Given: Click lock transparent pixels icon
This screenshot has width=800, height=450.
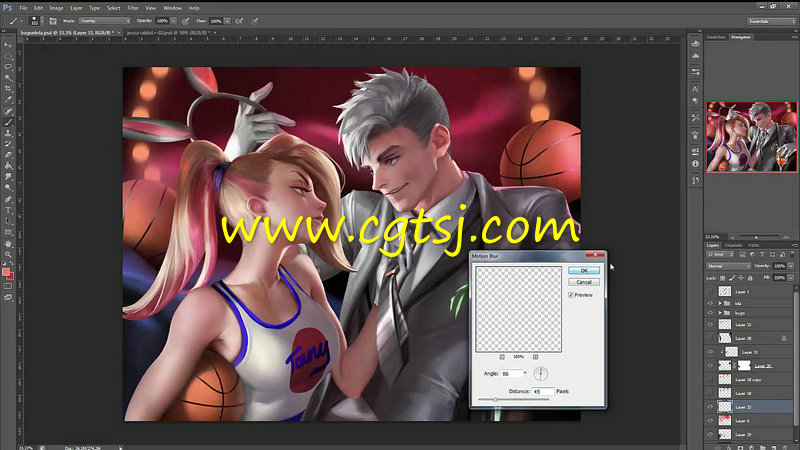Looking at the screenshot, I should [x=722, y=278].
